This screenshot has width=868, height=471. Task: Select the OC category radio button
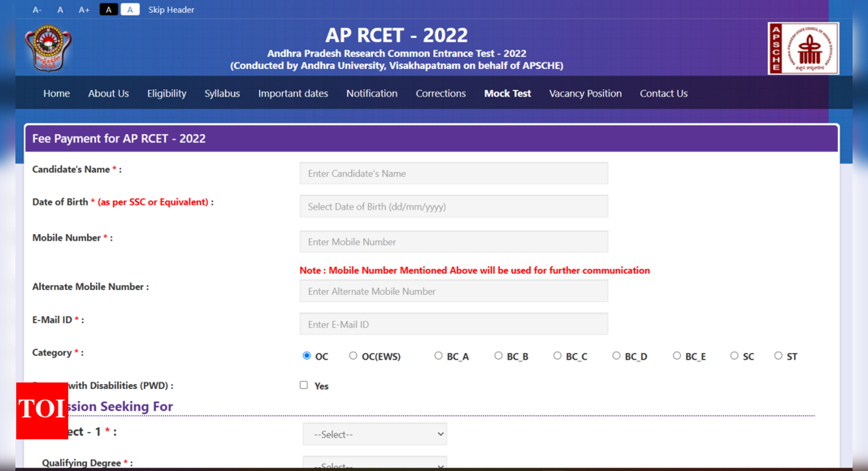[306, 356]
